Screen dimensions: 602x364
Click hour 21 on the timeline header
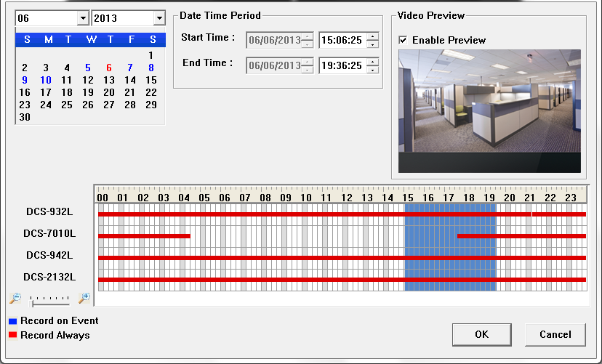[x=530, y=197]
